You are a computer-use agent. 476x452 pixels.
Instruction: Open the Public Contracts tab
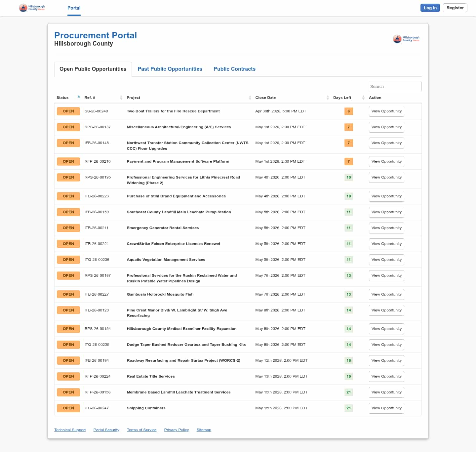[234, 69]
